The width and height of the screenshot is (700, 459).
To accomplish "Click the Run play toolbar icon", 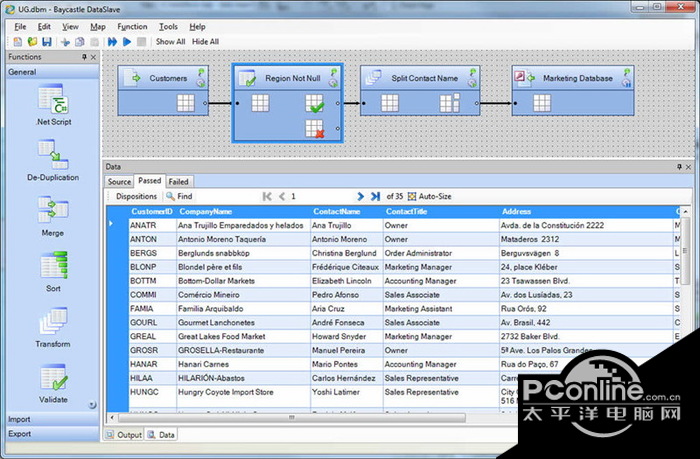I will click(x=127, y=42).
